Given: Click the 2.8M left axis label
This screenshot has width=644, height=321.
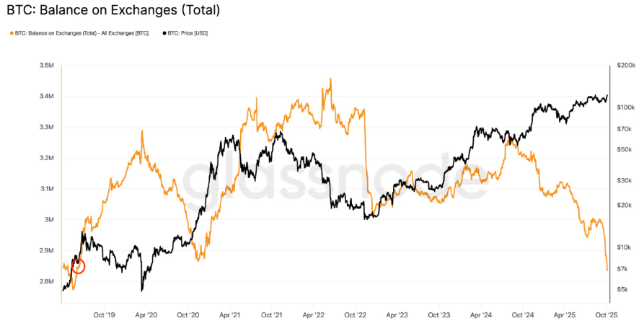Looking at the screenshot, I should 45,281.
